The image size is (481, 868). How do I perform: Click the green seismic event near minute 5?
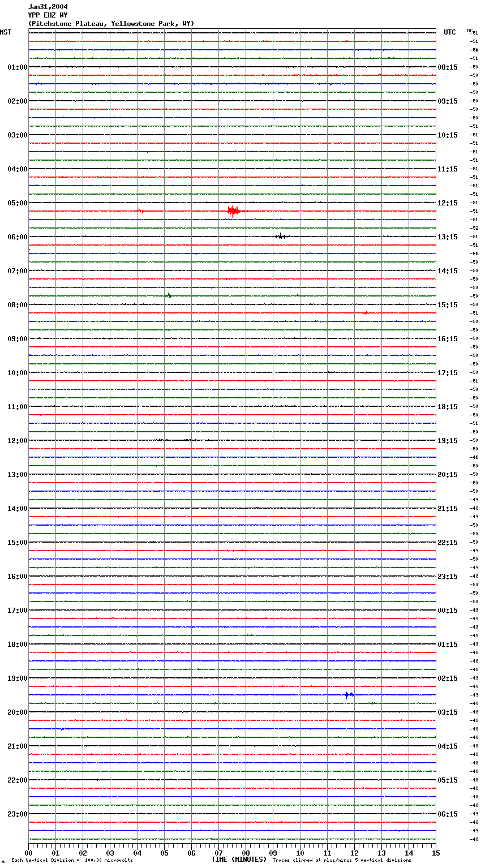[168, 295]
